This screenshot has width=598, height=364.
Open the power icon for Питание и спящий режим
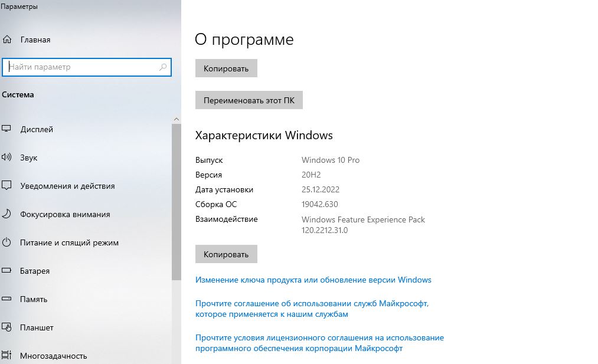7,242
